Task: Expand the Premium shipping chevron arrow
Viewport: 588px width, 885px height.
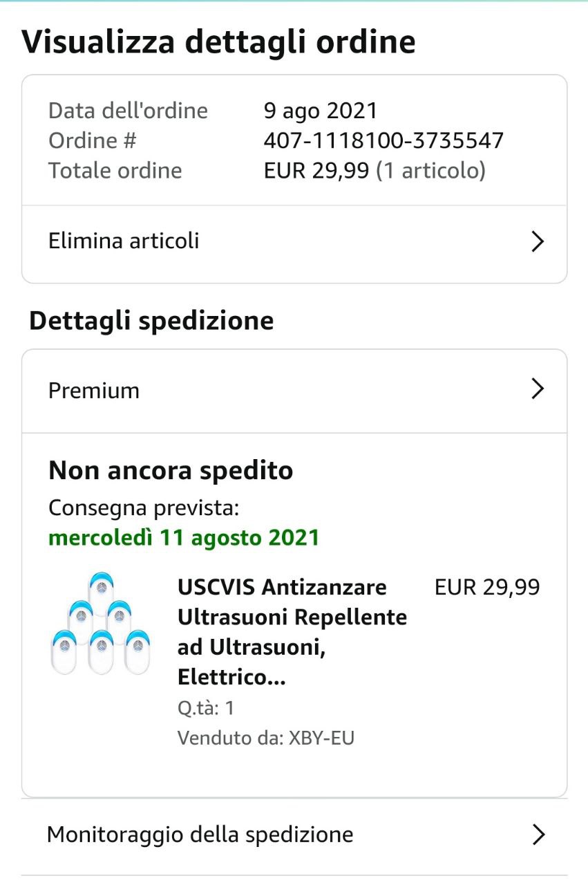Action: click(538, 390)
